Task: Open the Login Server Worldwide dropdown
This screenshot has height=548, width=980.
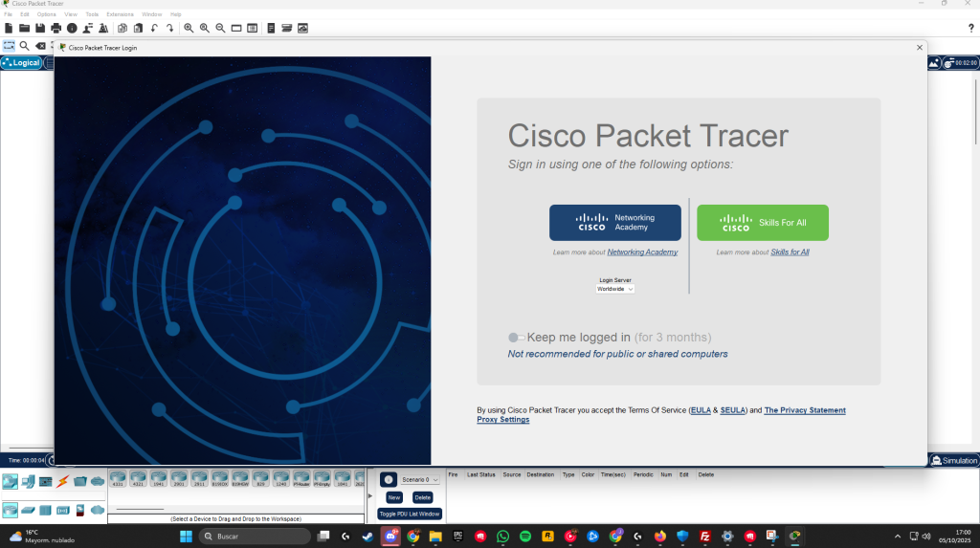Action: coord(614,289)
